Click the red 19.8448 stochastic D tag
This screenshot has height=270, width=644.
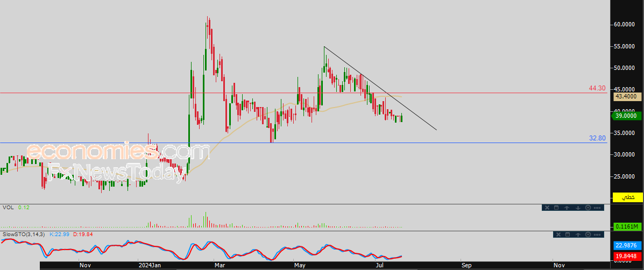[x=628, y=257]
